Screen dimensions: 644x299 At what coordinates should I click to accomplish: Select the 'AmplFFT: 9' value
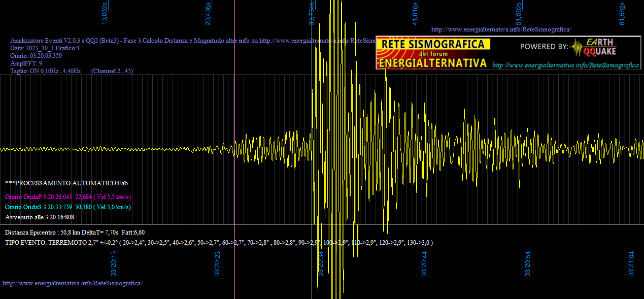pyautogui.click(x=26, y=63)
